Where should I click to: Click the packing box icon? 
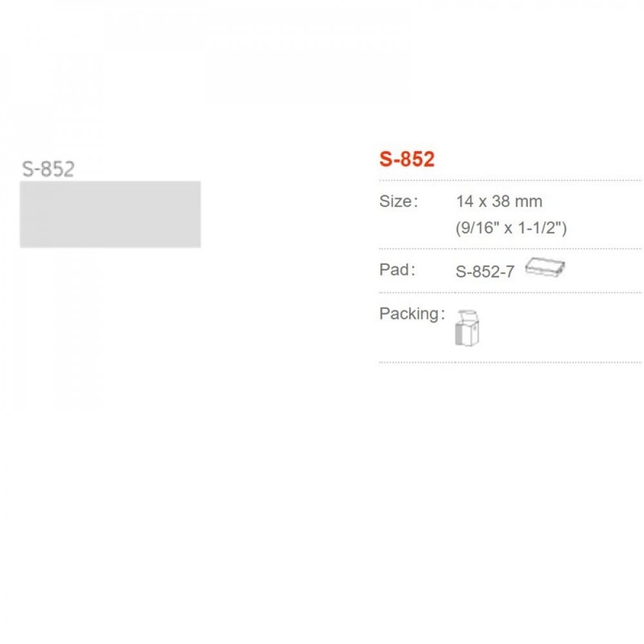(469, 328)
